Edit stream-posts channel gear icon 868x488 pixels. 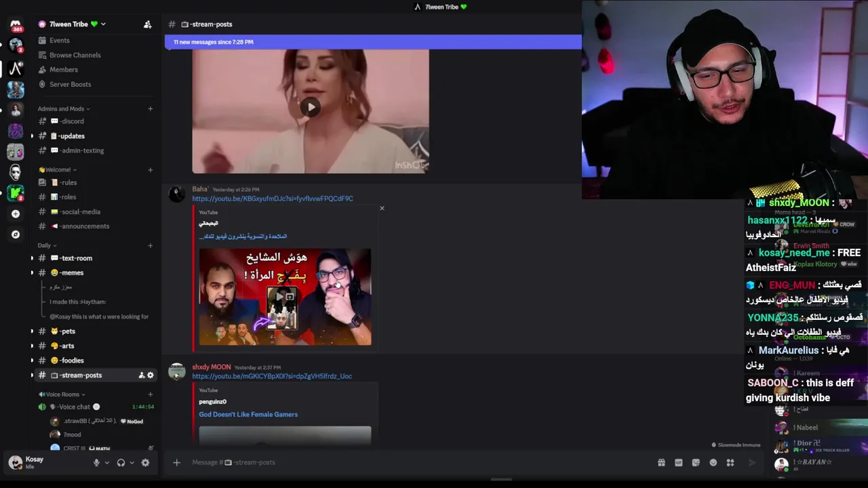click(x=151, y=375)
